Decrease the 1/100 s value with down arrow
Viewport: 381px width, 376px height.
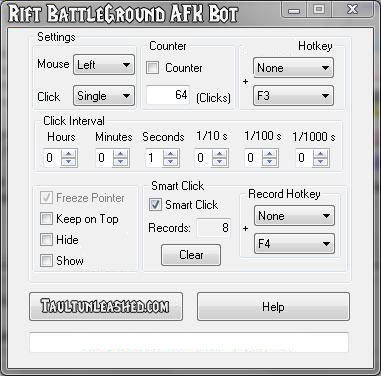270,162
